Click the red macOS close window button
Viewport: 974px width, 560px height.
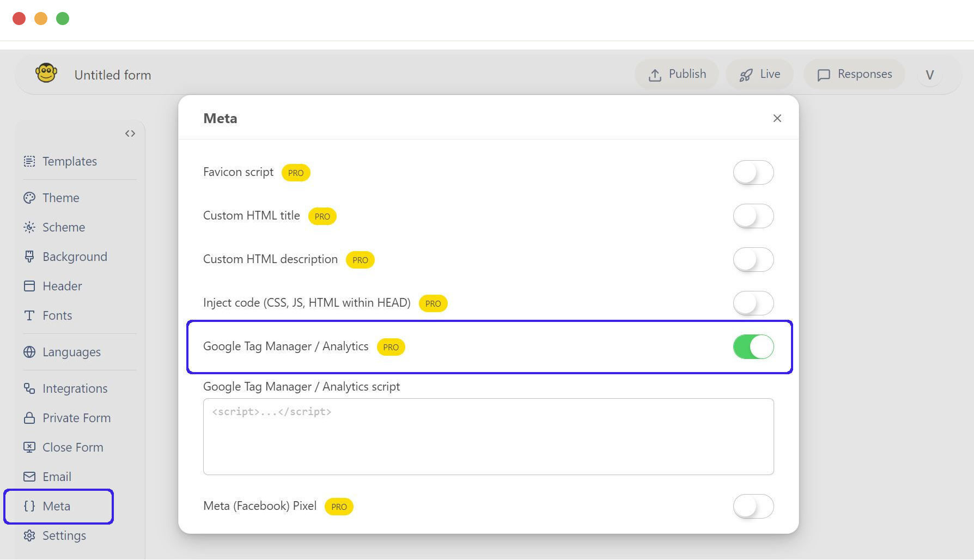(19, 19)
